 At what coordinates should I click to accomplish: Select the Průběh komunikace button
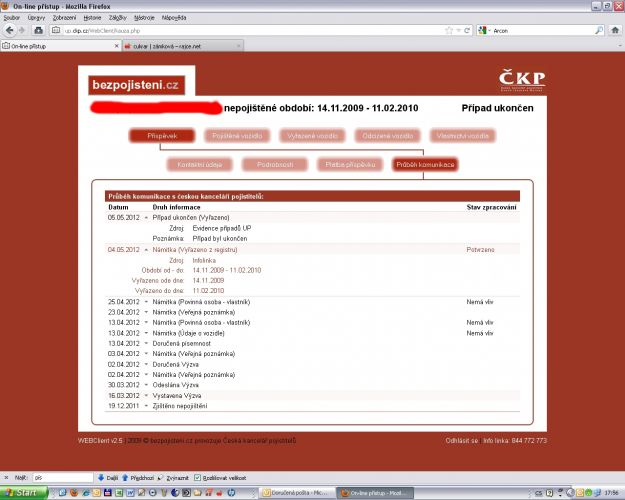tap(425, 165)
